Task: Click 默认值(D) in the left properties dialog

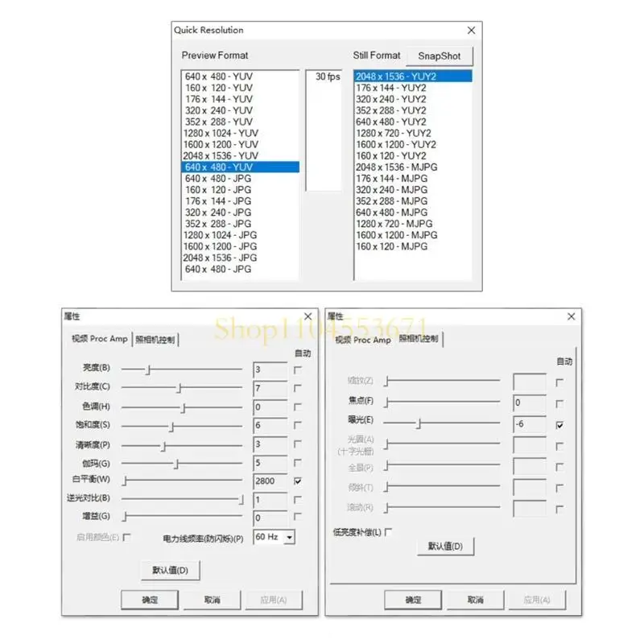Action: click(x=171, y=569)
